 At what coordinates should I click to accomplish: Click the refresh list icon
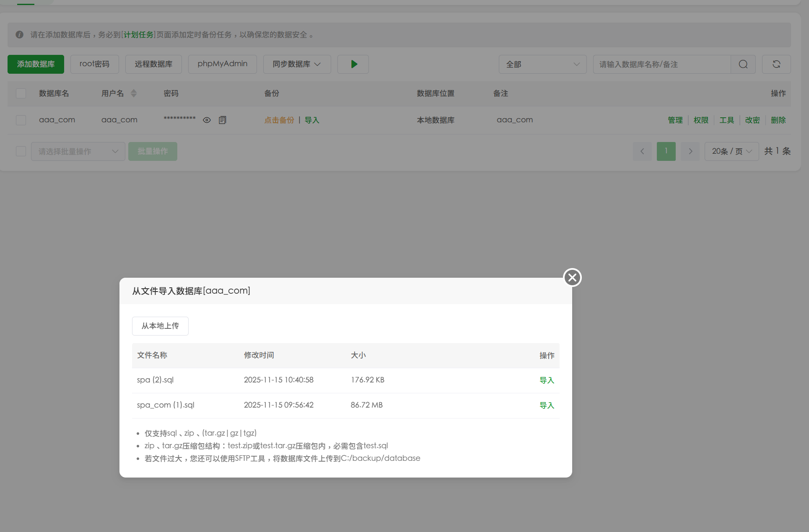click(776, 64)
